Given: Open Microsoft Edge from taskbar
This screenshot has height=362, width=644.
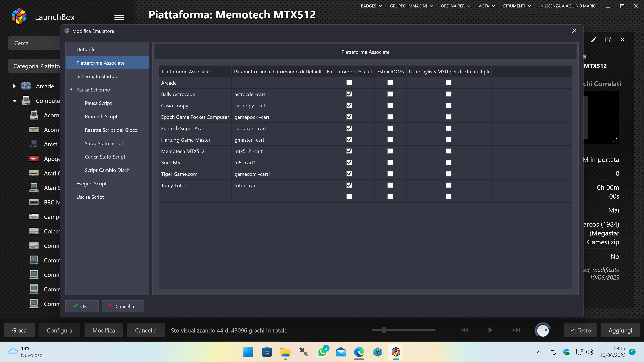Looking at the screenshot, I should [359, 352].
